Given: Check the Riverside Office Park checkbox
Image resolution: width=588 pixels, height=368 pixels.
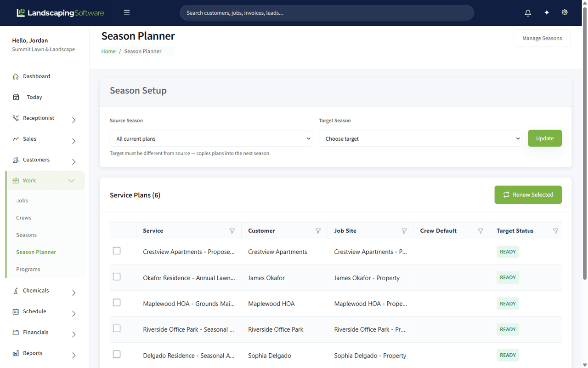Looking at the screenshot, I should click(x=117, y=328).
